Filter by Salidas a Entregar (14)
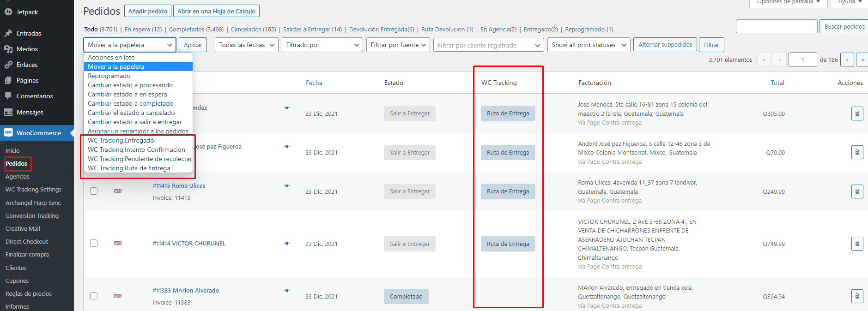 pos(313,29)
